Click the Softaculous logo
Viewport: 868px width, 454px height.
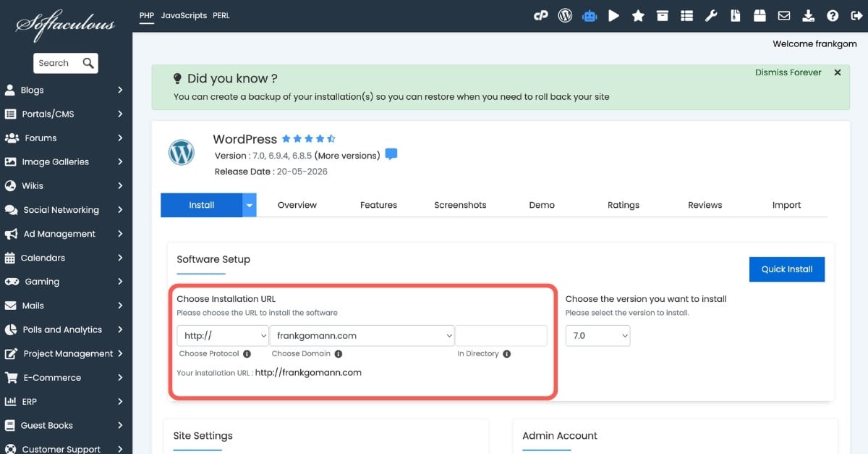point(66,25)
